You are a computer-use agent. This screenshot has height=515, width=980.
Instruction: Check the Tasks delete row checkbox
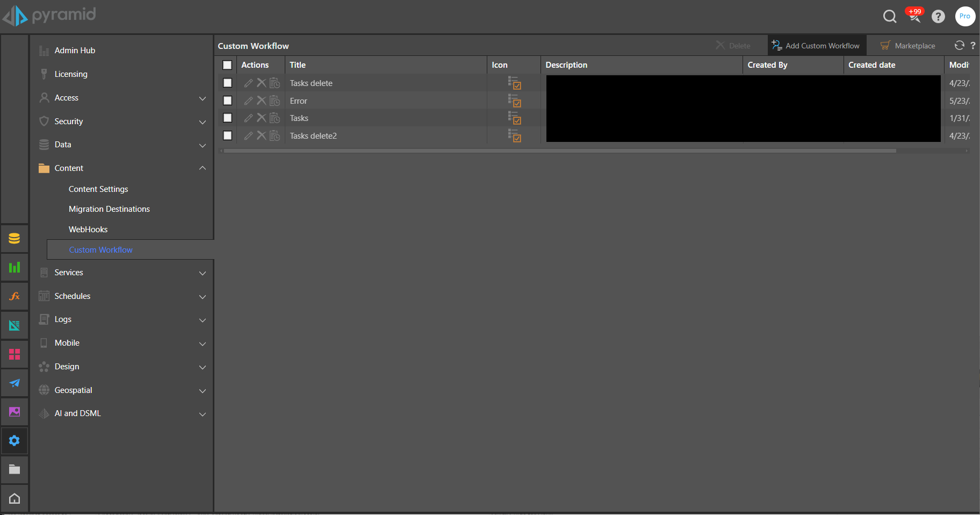(227, 83)
